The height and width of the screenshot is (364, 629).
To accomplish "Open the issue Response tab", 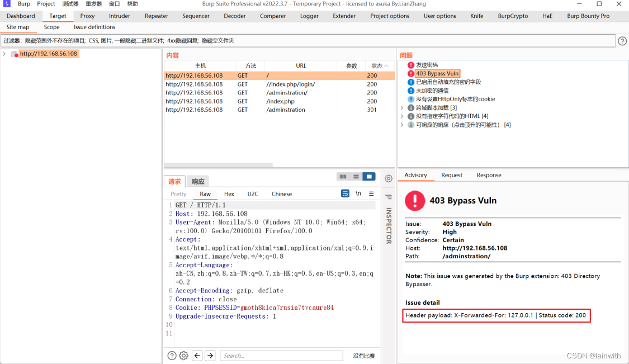I will click(x=489, y=175).
